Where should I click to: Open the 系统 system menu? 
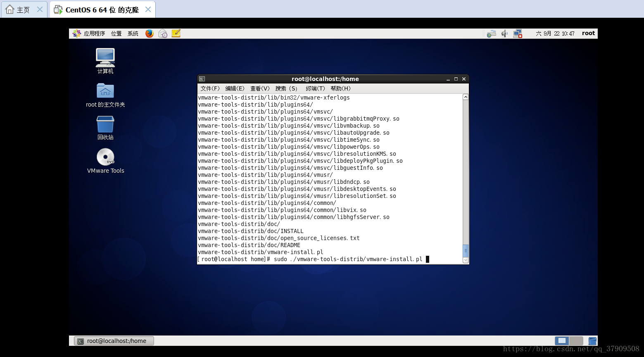[x=133, y=33]
